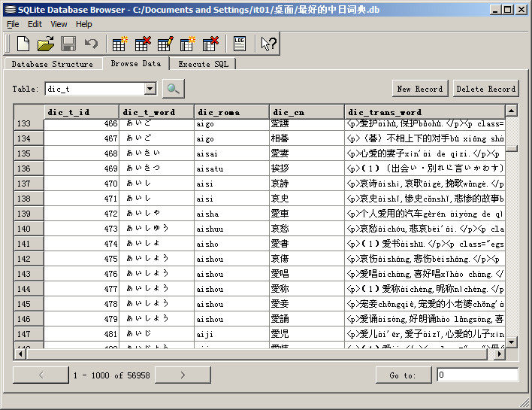Click the roma cell 'aisho'

pyautogui.click(x=231, y=244)
